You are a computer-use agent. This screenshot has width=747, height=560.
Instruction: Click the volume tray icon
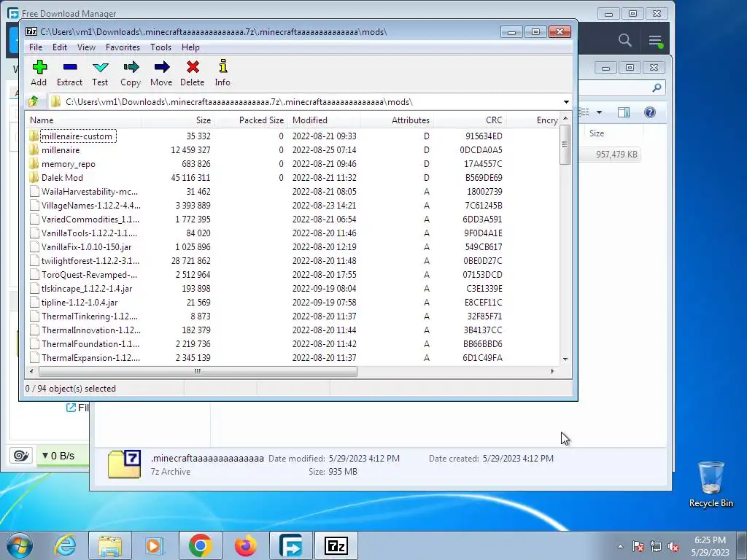673,547
